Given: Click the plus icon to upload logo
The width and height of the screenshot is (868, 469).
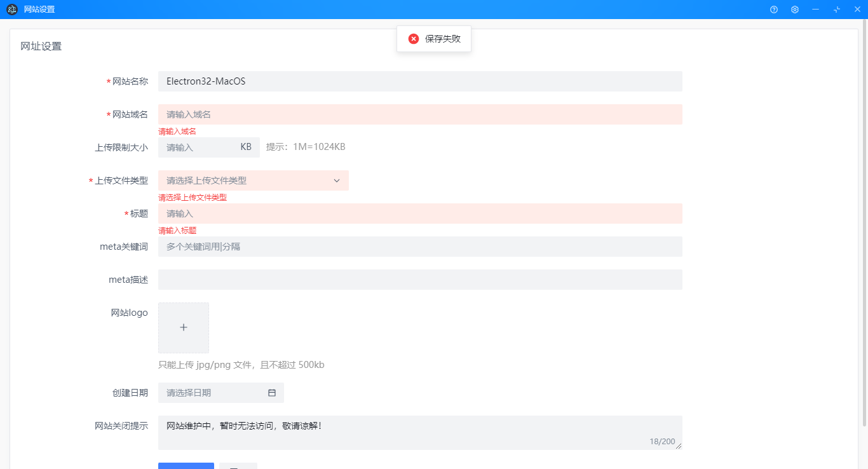Looking at the screenshot, I should click(x=184, y=327).
